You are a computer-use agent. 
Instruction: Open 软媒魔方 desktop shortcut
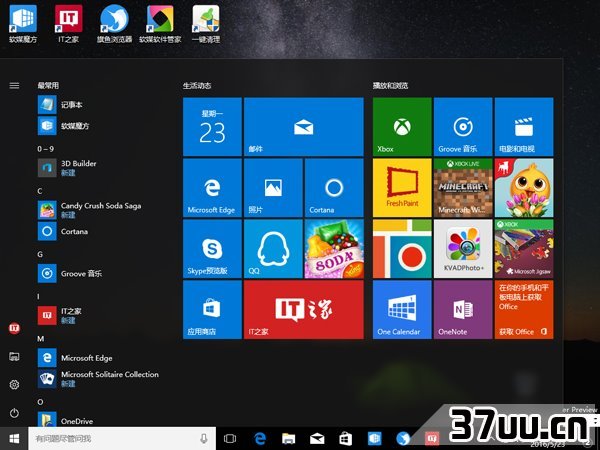pos(23,24)
